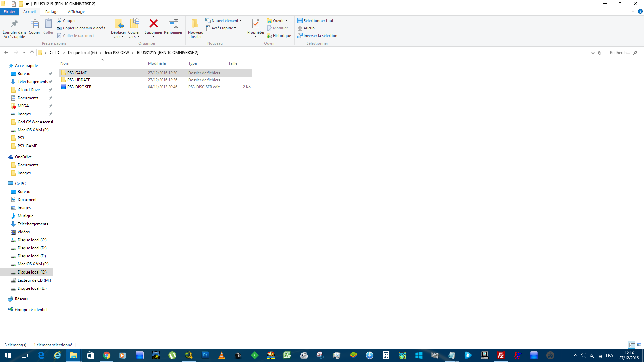Refresh the current folder view
This screenshot has height=362, width=644.
[x=600, y=53]
